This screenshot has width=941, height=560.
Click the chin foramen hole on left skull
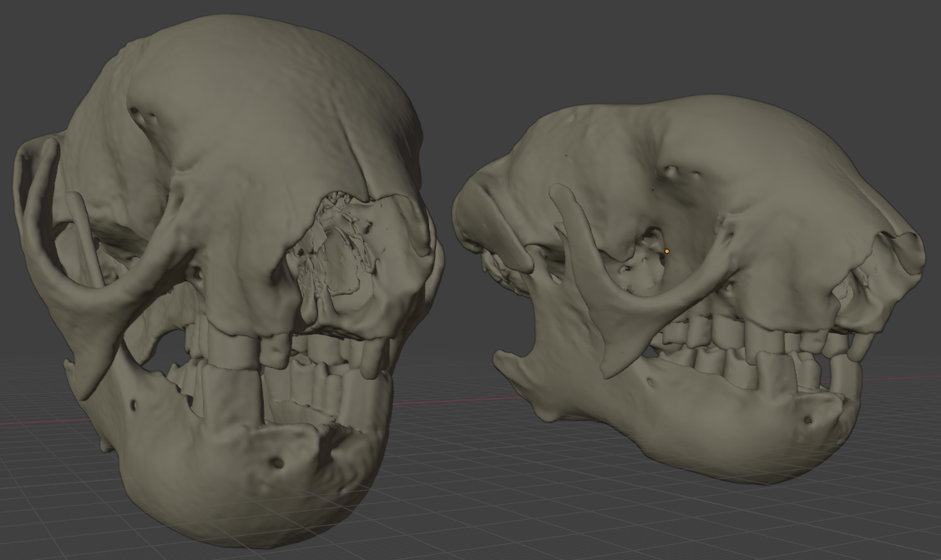[277, 462]
